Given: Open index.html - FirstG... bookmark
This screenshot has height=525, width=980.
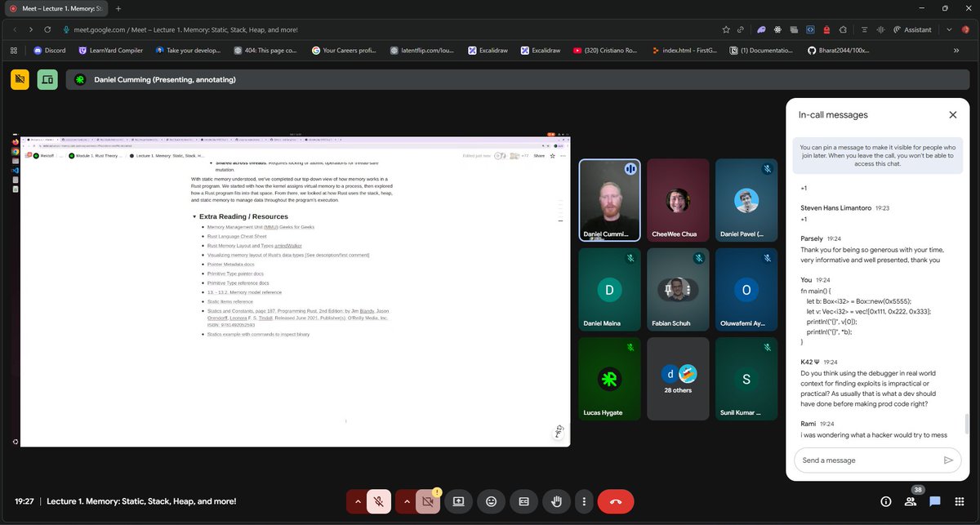Looking at the screenshot, I should (684, 50).
